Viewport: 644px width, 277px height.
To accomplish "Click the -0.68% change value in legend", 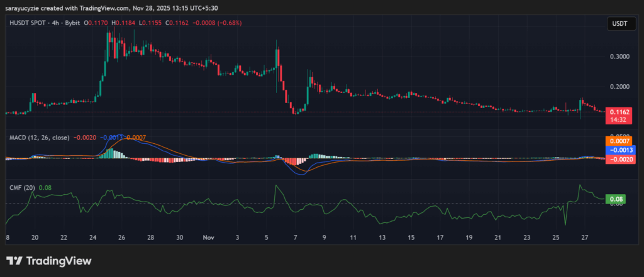I will coord(229,23).
